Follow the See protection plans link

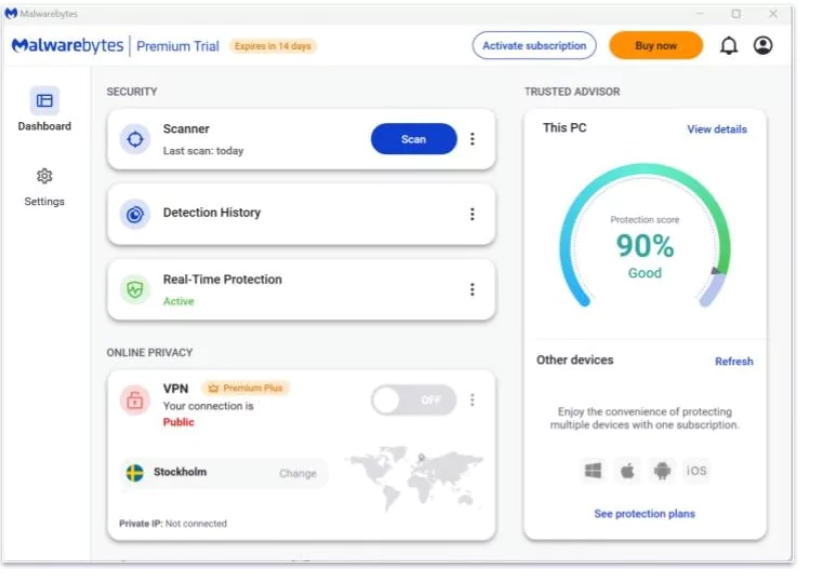(x=644, y=514)
